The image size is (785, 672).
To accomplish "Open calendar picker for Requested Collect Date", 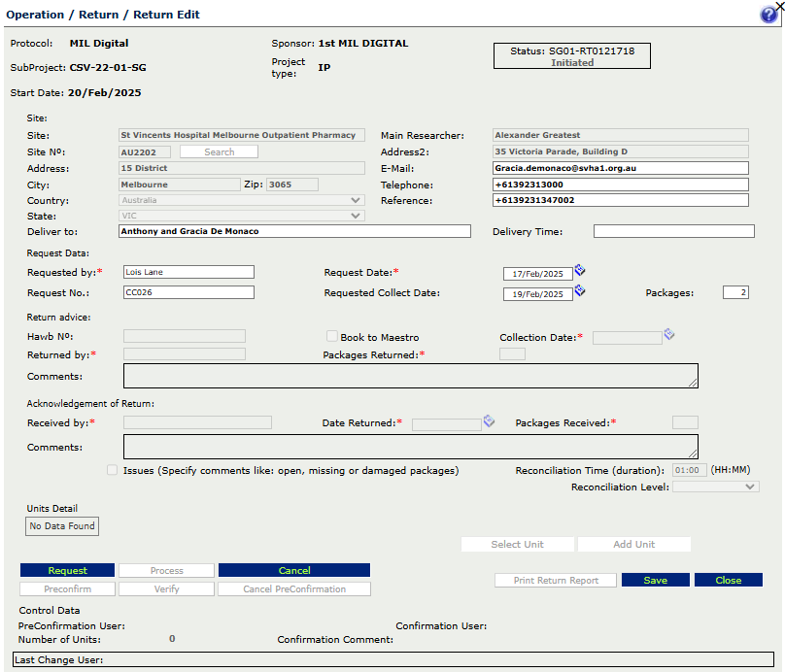I will coord(580,290).
